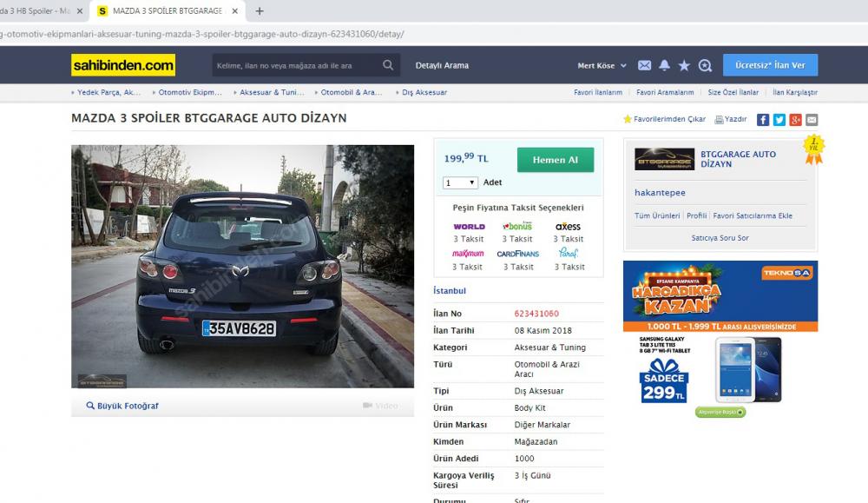Click Ücretsiz İlan Ver button

(770, 65)
